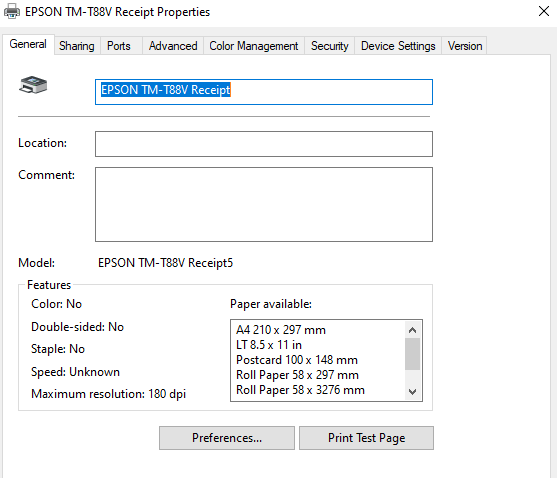Click the Comment: label

(47, 175)
